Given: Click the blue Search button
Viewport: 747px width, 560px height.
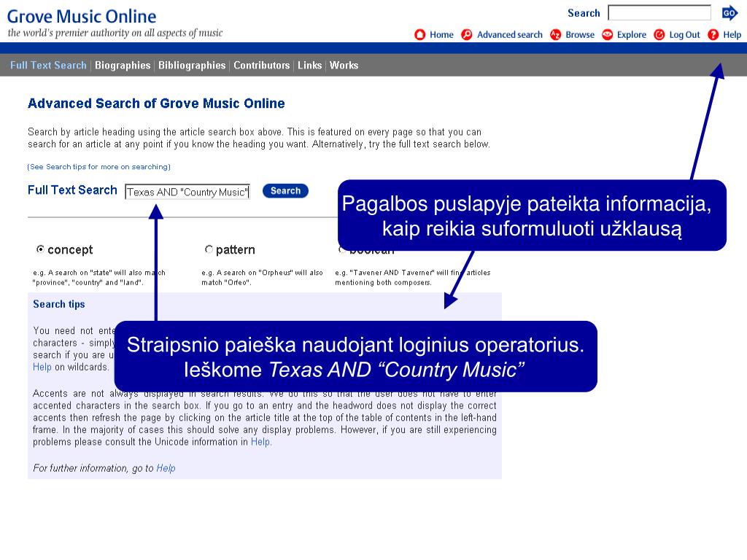Looking at the screenshot, I should [285, 191].
